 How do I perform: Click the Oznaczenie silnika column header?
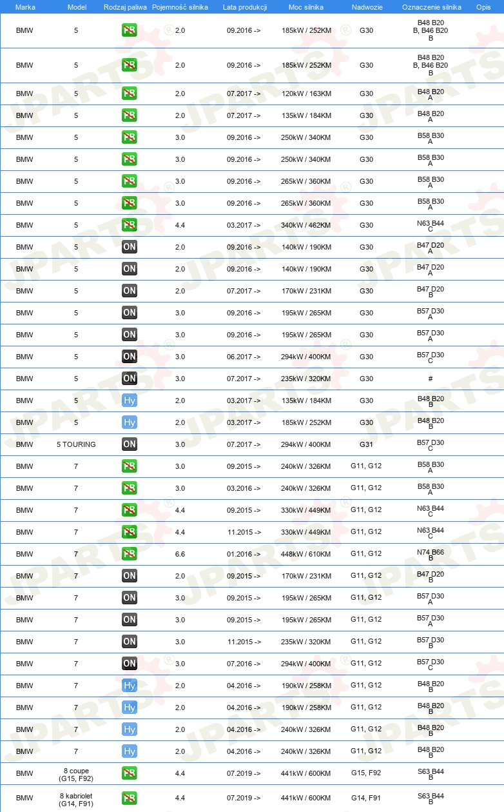(x=431, y=7)
